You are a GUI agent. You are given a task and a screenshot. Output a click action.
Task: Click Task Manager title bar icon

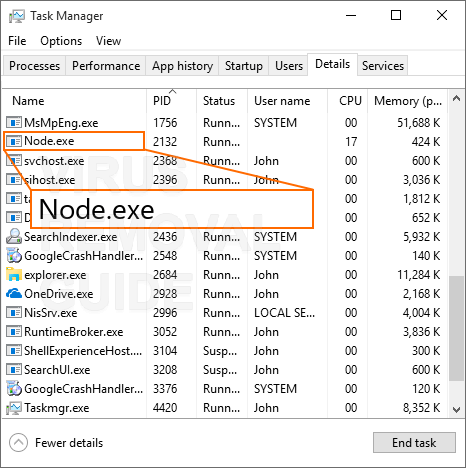[x=17, y=16]
